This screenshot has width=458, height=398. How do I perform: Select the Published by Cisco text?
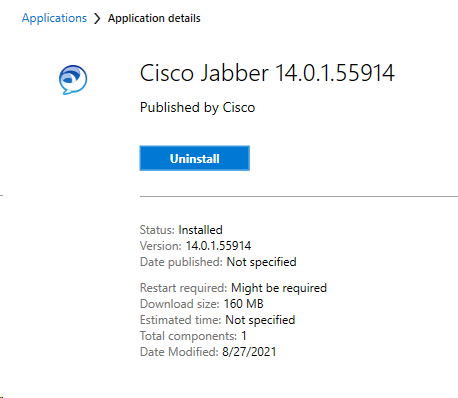coord(198,108)
